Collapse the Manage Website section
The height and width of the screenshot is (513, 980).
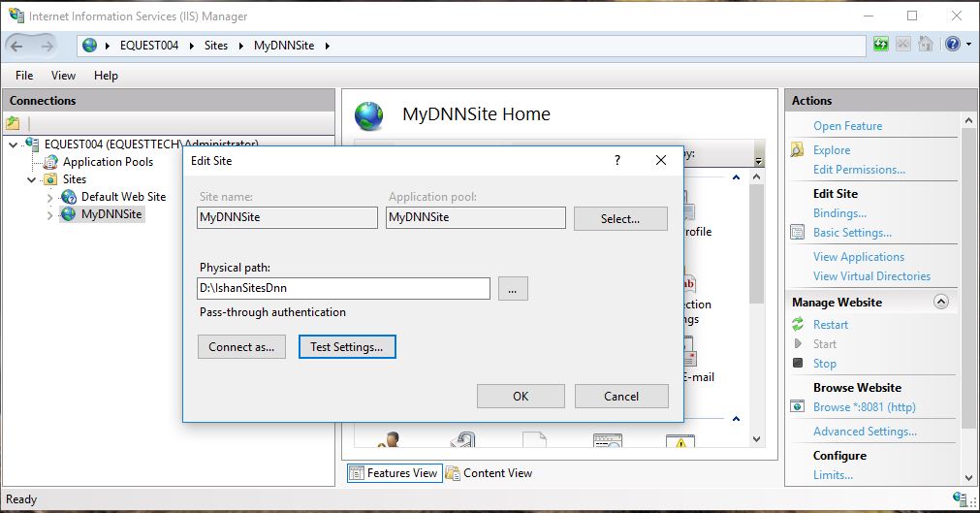[941, 302]
